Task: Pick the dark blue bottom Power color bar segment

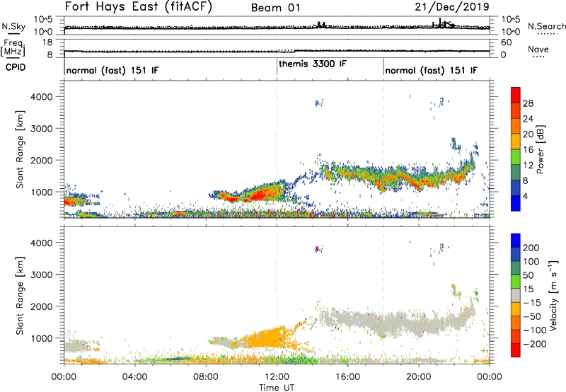Action: point(516,203)
